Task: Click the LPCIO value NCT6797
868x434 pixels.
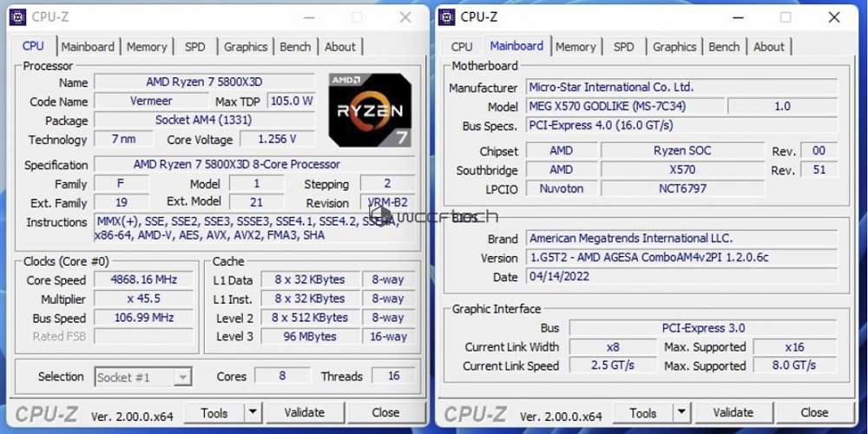Action: (x=682, y=188)
